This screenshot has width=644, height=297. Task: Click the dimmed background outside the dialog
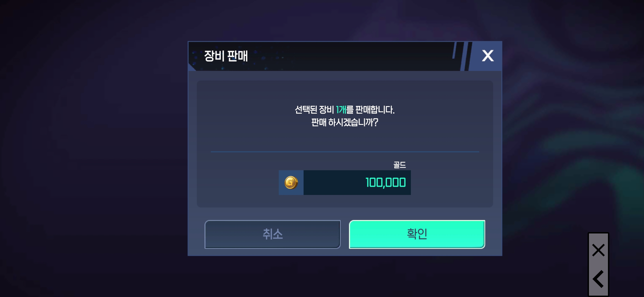(x=94, y=148)
